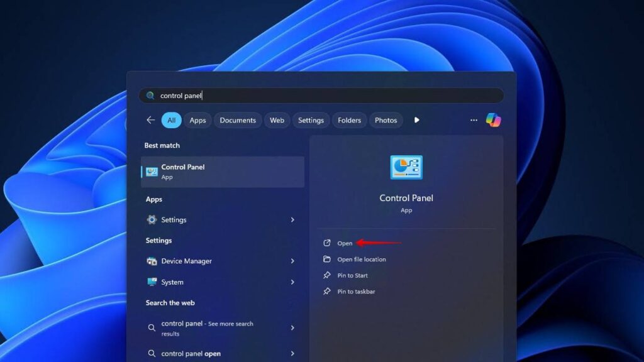Click the back arrow icon
Viewport: 644px width, 362px height.
[150, 120]
